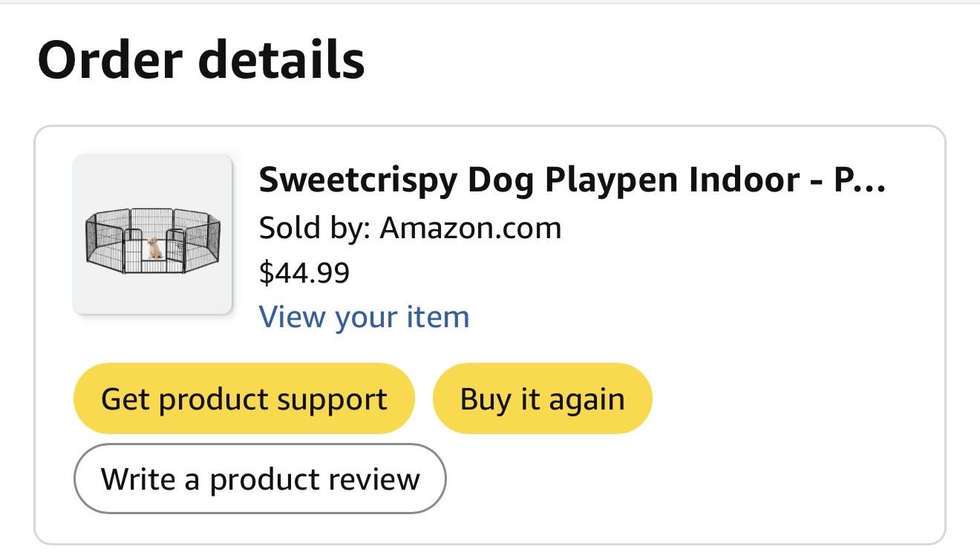Click the Order details heading

[x=201, y=59]
